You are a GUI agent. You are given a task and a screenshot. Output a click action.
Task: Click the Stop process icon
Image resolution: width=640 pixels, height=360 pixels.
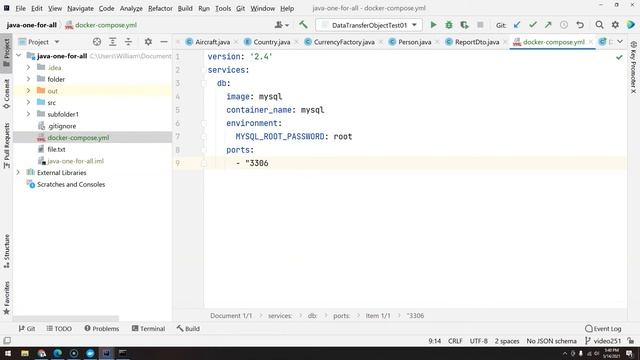click(480, 25)
